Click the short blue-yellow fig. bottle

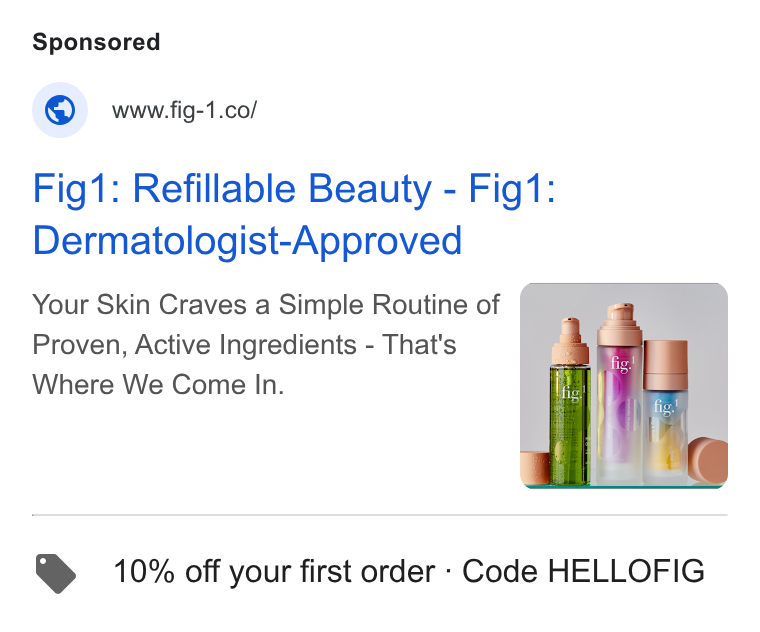click(665, 412)
